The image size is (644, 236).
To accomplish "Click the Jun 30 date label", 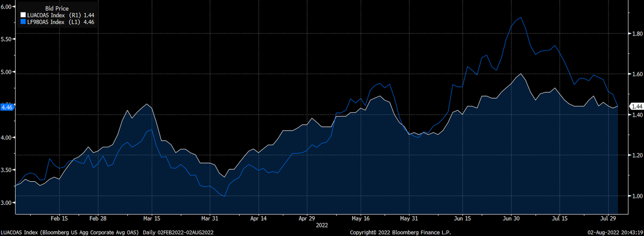I will [511, 219].
